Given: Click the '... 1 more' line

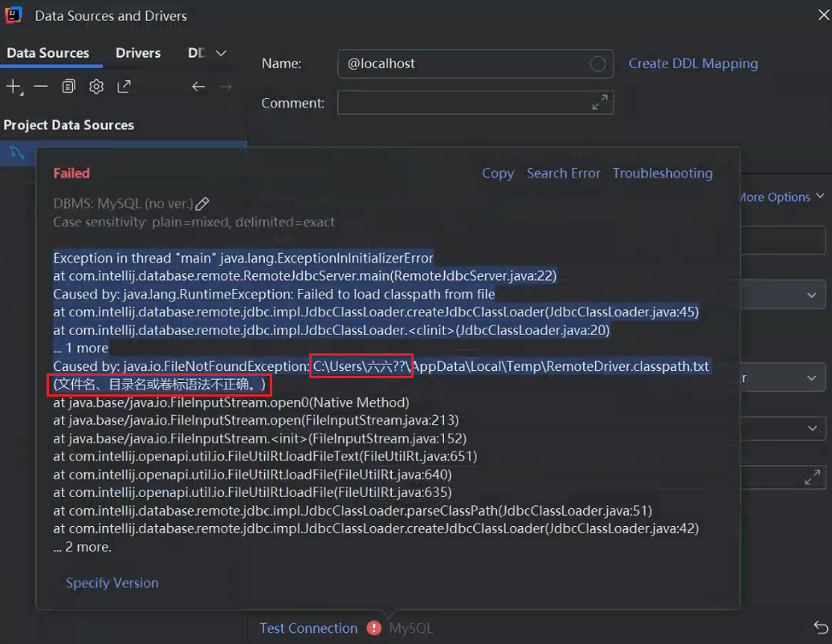Looking at the screenshot, I should (x=80, y=348).
